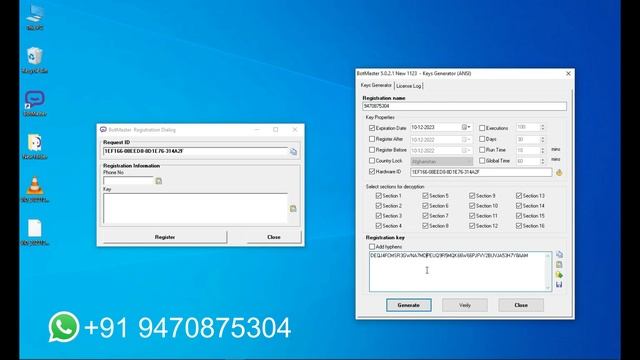
Task: Click the Days value spinner arrows
Action: [542, 139]
